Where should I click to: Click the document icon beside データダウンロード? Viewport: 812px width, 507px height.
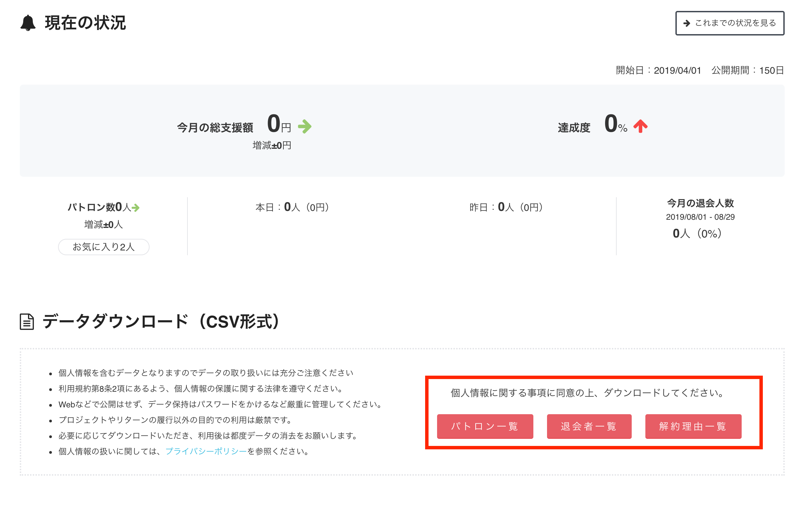pos(27,322)
